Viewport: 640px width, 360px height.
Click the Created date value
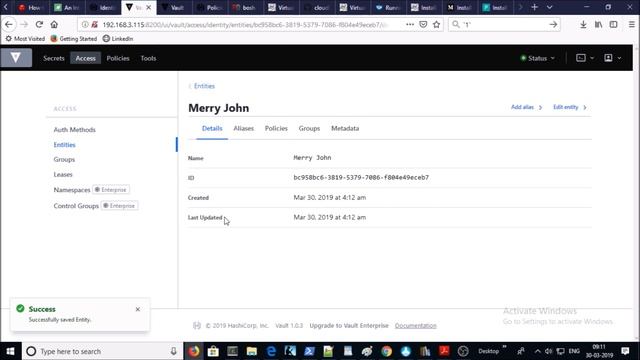point(330,198)
